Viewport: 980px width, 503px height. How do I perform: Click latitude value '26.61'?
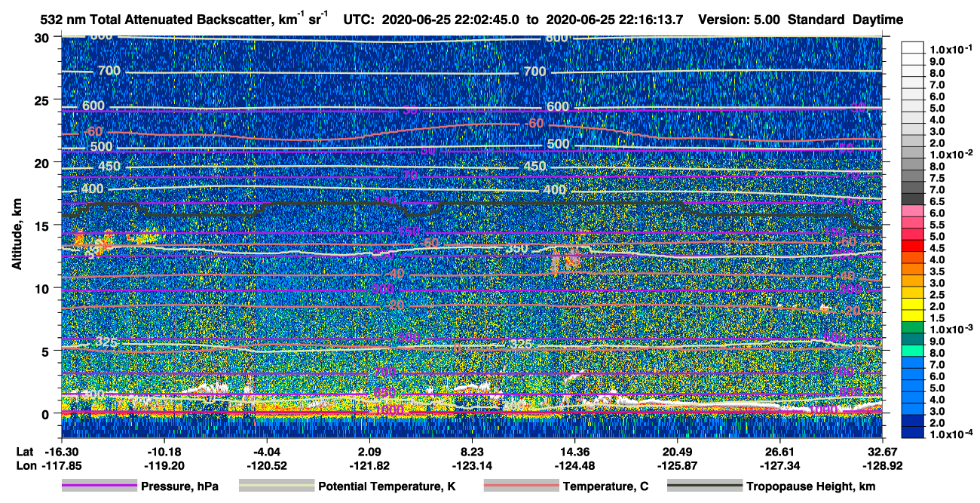780,451
